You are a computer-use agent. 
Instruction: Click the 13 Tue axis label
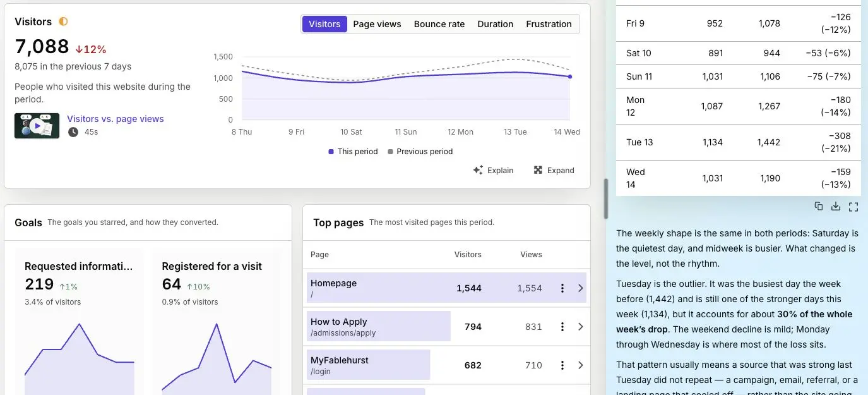click(x=515, y=132)
